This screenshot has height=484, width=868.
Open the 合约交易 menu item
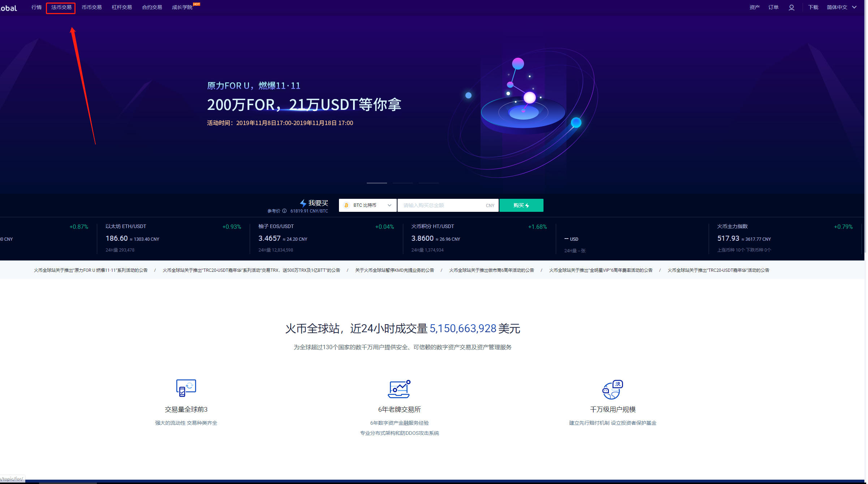point(152,7)
